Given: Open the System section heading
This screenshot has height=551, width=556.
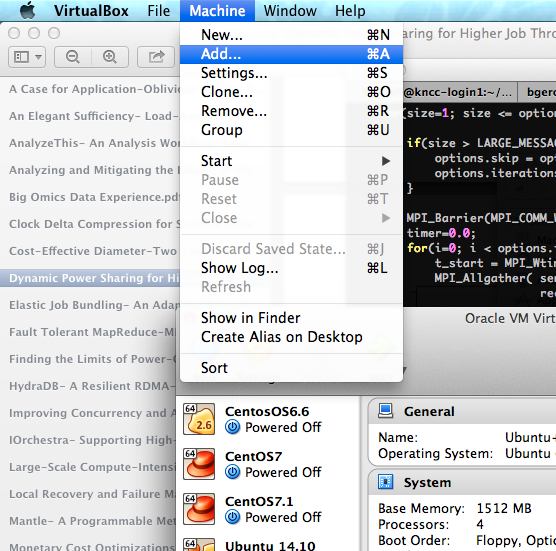Looking at the screenshot, I should point(427,483).
